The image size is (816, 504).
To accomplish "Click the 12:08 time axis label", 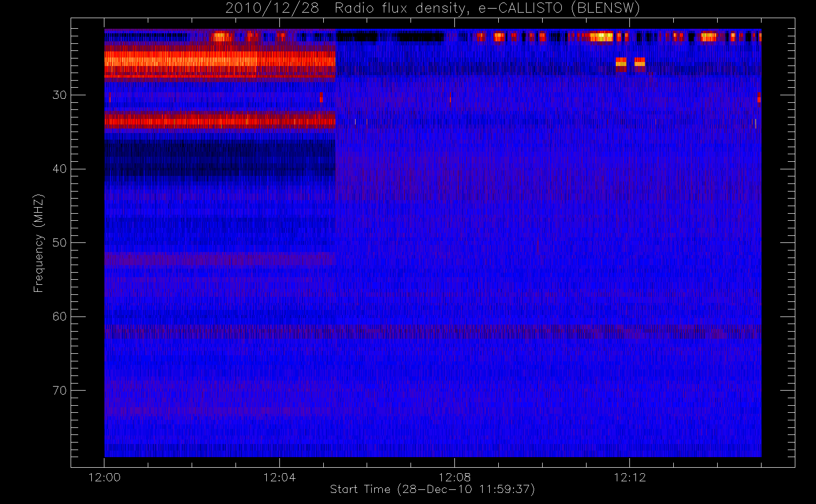I will pyautogui.click(x=454, y=477).
